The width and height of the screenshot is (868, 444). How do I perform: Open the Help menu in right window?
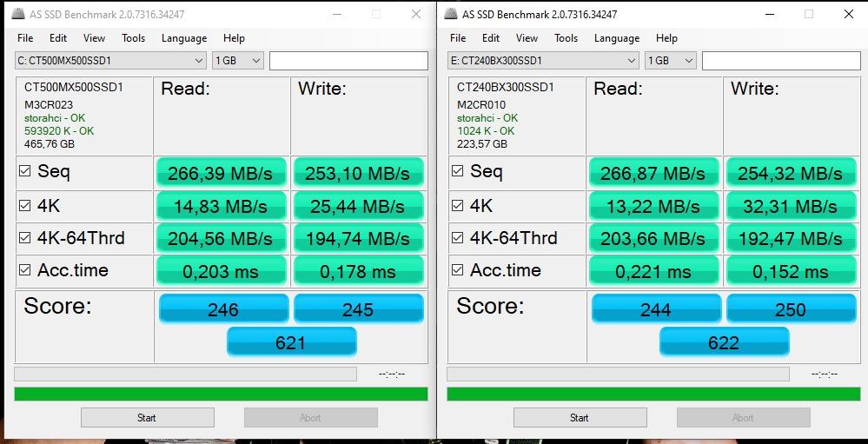[666, 38]
